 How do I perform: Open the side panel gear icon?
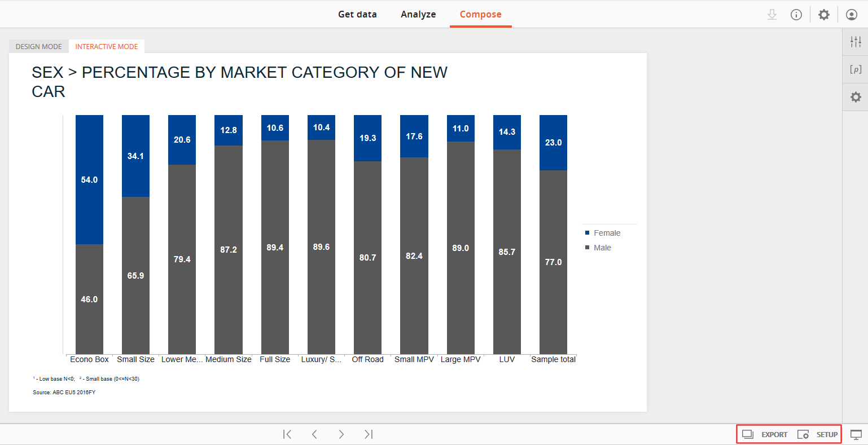click(856, 97)
